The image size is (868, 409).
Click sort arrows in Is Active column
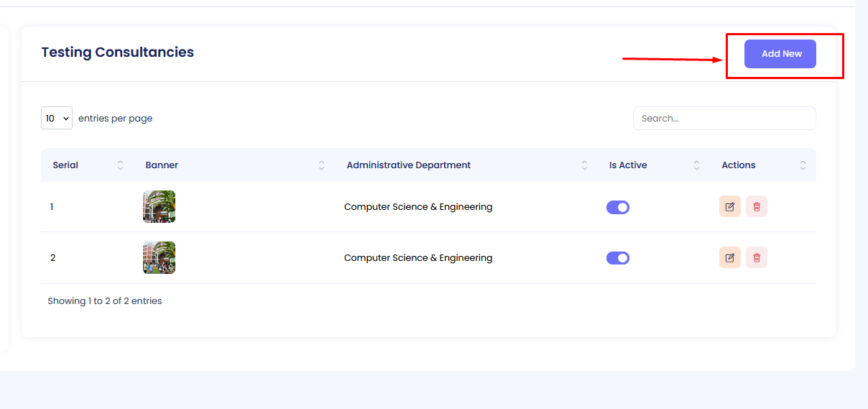pyautogui.click(x=696, y=165)
